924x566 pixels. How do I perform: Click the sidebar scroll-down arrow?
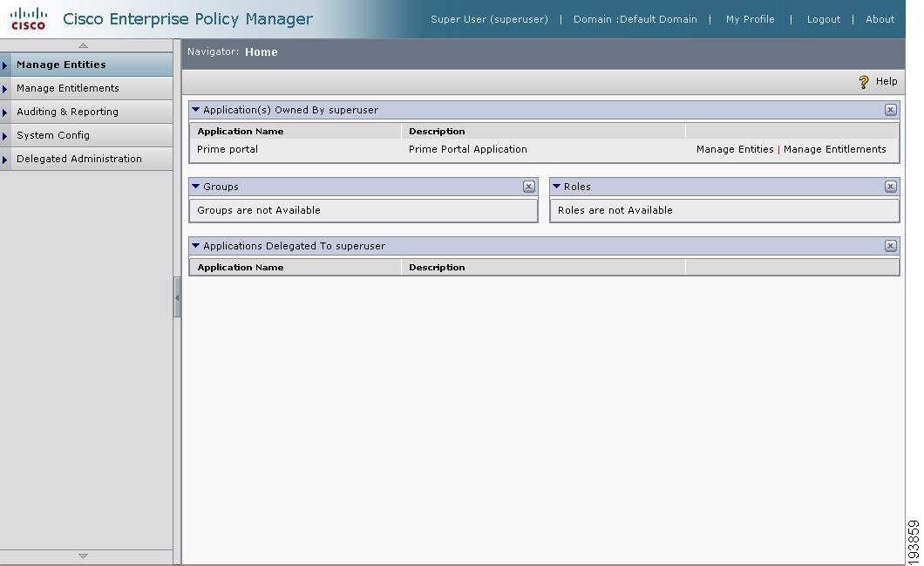tap(83, 556)
